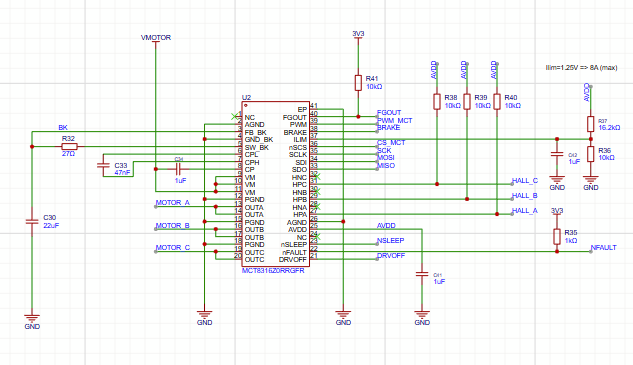Click the MCT8316Z0RRGFR part name text
633x365 pixels.
pos(273,271)
